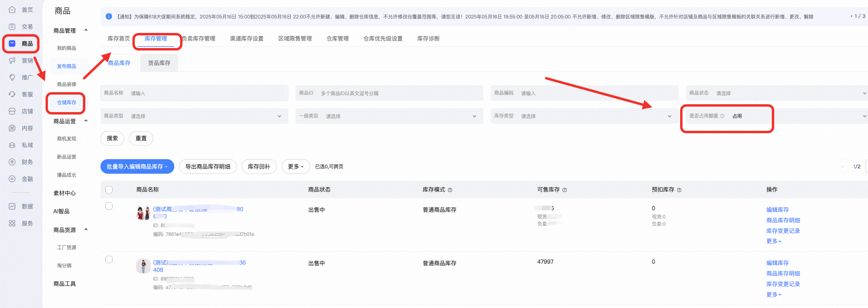Click the 内容 content icon
Image resolution: width=868 pixels, height=308 pixels.
click(x=12, y=128)
